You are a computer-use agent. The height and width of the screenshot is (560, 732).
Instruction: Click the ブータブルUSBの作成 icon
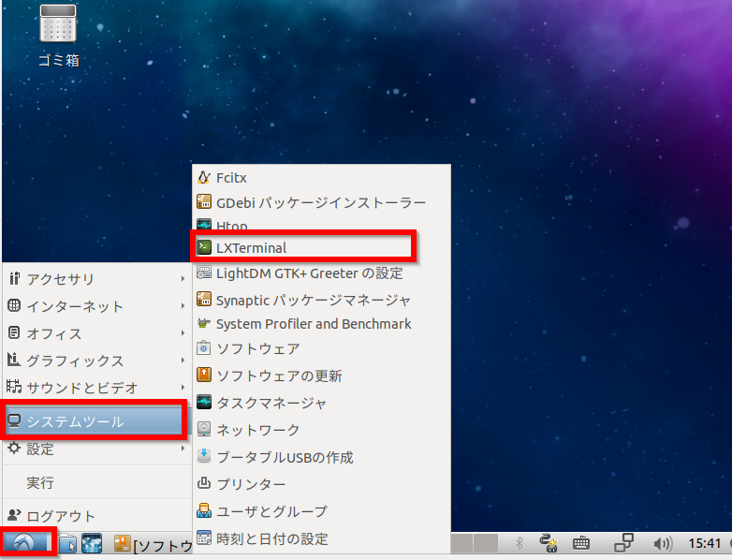(203, 456)
